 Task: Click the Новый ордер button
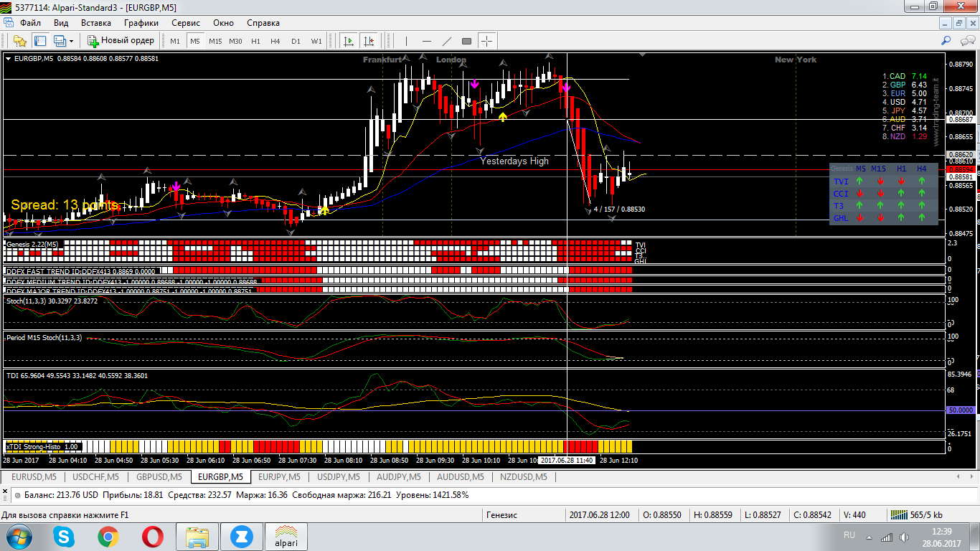121,41
